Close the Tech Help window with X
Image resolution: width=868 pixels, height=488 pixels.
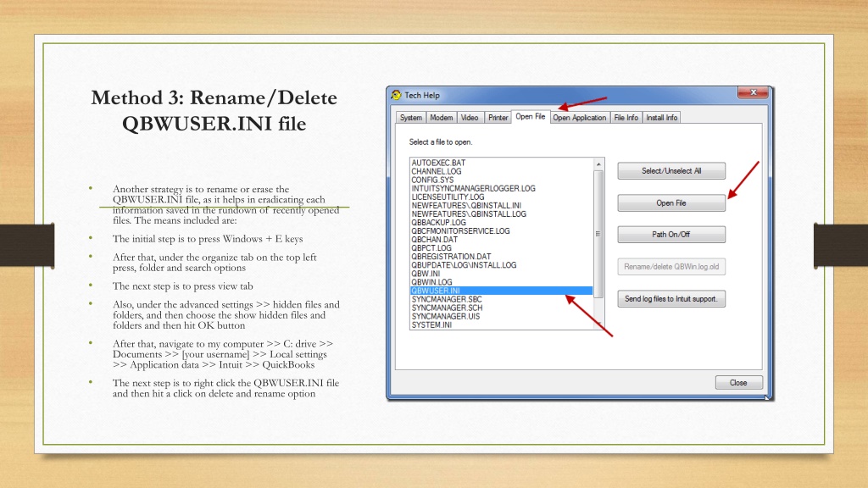pos(753,92)
